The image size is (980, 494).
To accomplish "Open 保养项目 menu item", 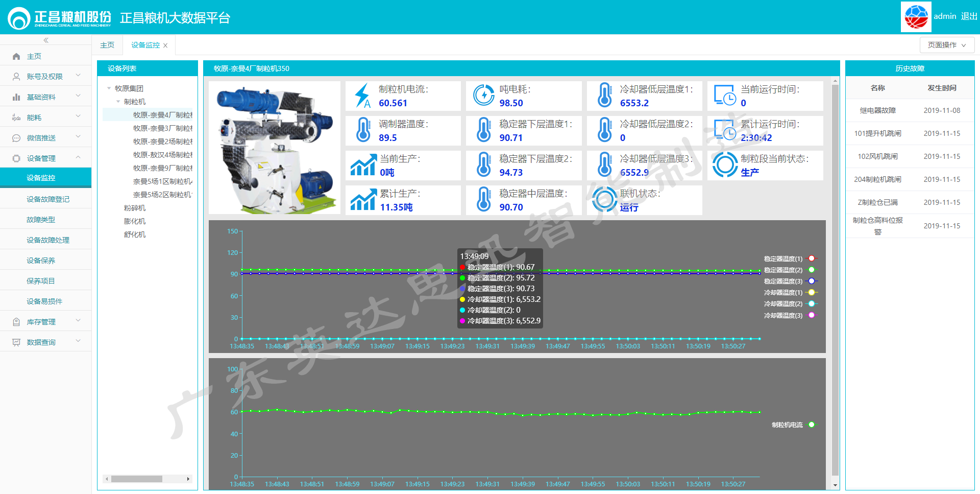I will coord(46,281).
